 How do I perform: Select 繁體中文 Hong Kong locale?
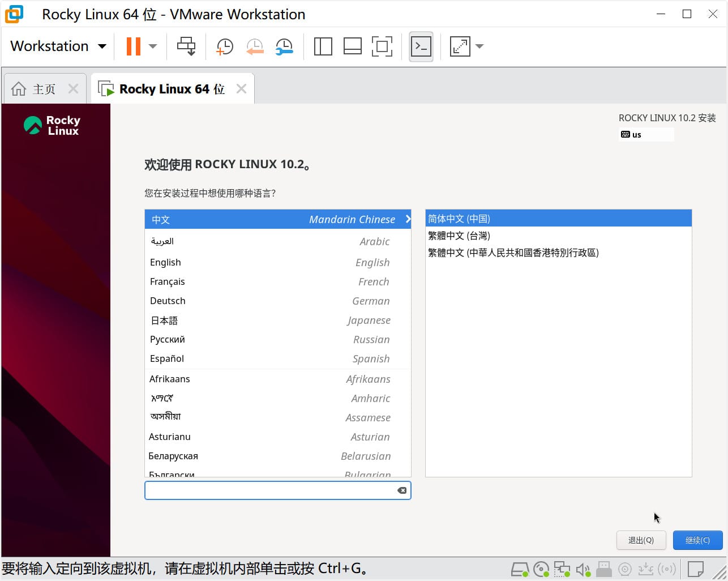(x=559, y=253)
